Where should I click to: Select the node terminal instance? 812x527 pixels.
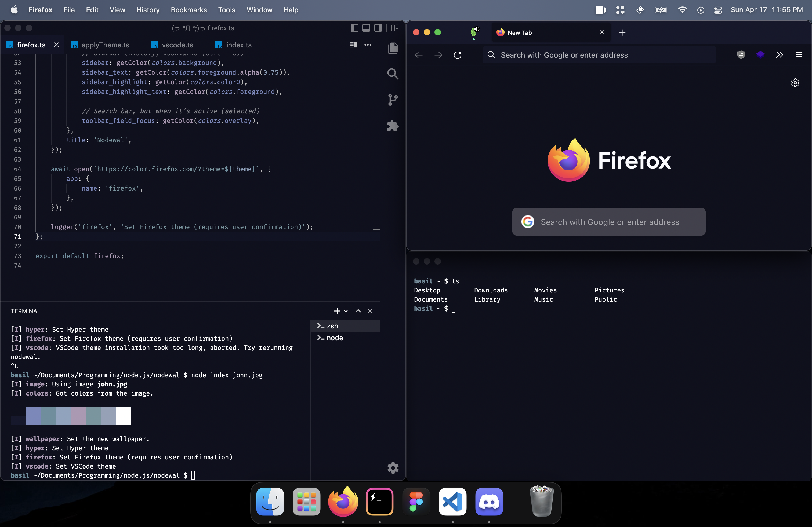click(x=334, y=338)
